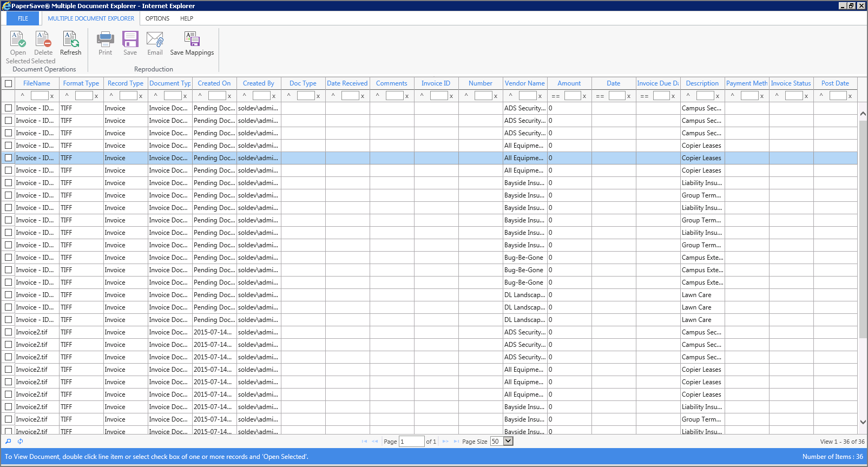
Task: Open the Vendor Name filter operator caret
Action: pyautogui.click(x=511, y=95)
